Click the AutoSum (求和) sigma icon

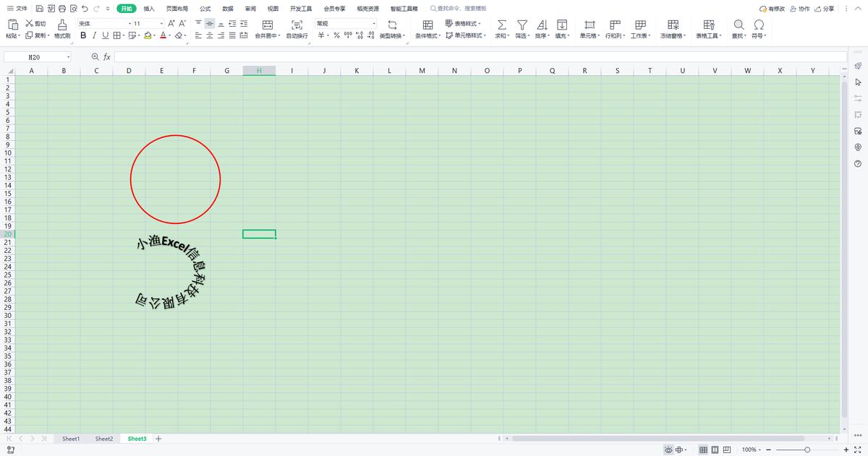tap(502, 25)
